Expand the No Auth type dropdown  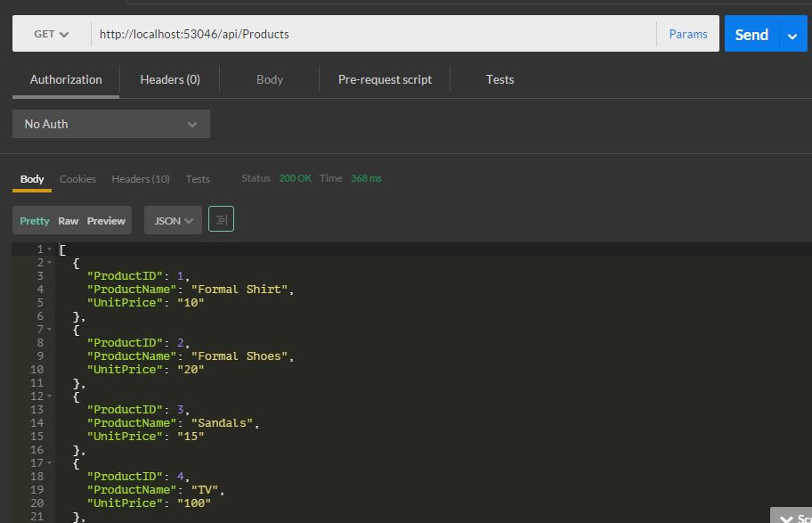click(111, 124)
